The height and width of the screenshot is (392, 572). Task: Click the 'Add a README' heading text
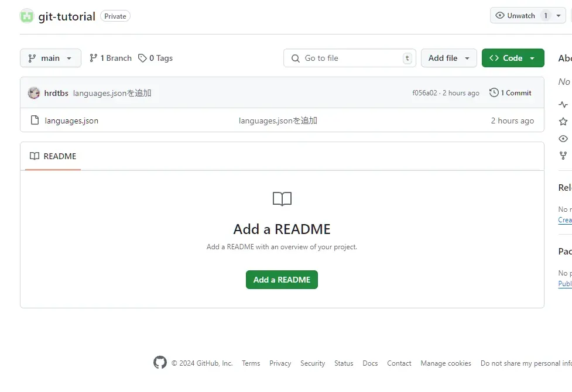point(282,229)
